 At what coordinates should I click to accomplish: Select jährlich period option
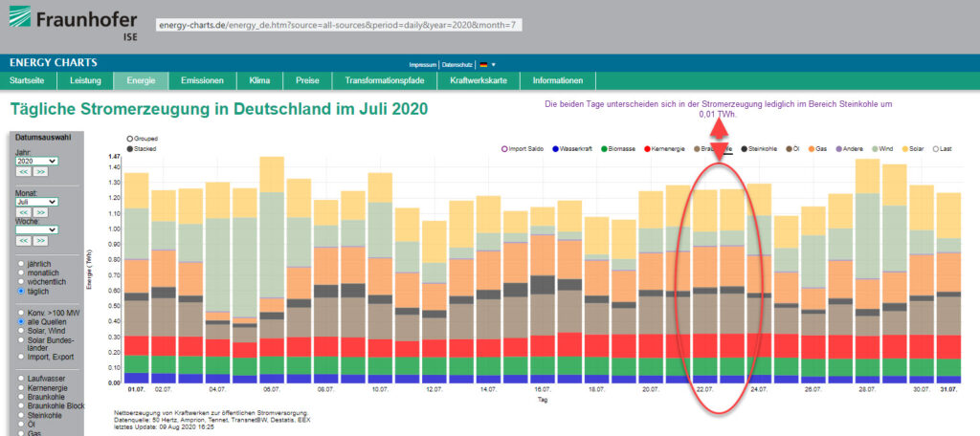coord(21,264)
